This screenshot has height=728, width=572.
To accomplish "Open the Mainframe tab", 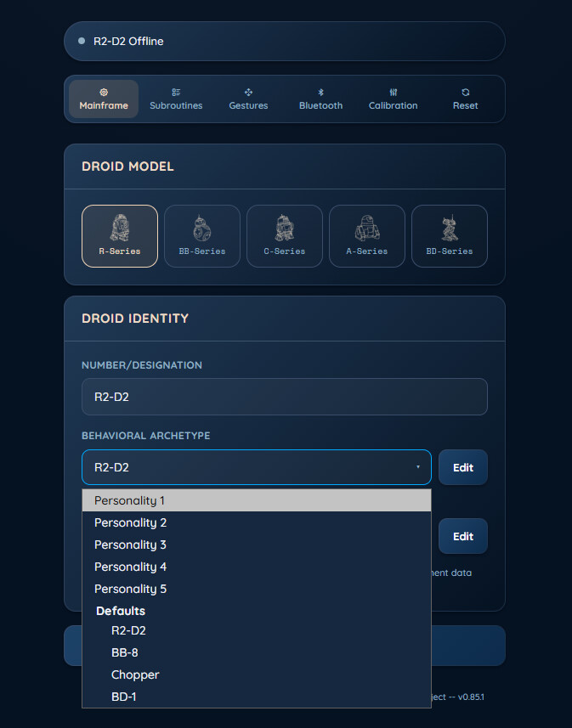I will [104, 99].
